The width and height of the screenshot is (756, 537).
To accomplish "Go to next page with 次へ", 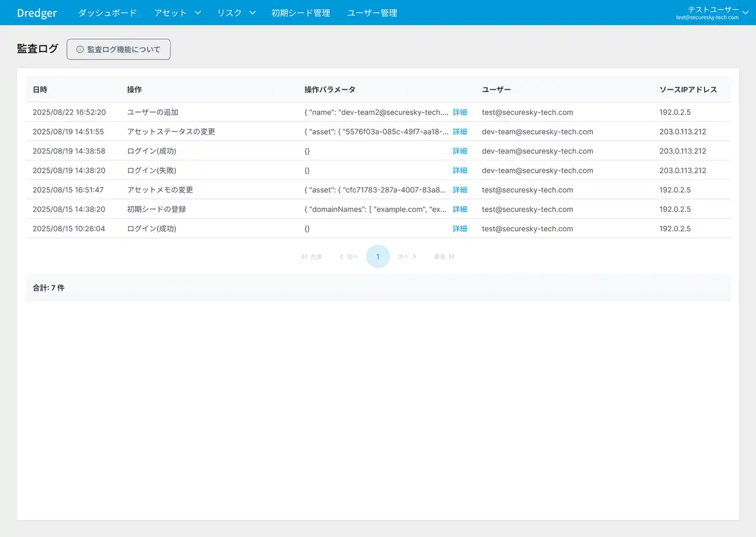I will point(407,257).
